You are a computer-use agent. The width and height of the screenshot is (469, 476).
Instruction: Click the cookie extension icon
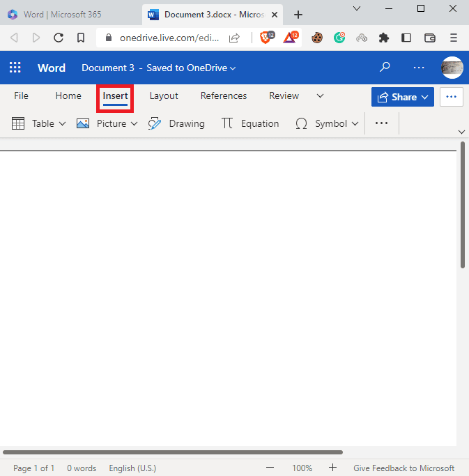pos(317,38)
